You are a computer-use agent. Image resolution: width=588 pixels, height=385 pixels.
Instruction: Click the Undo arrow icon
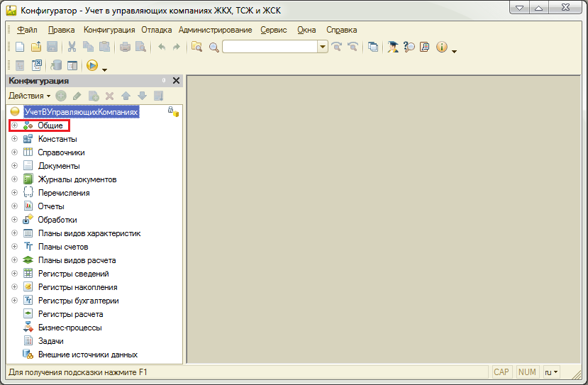pos(162,47)
